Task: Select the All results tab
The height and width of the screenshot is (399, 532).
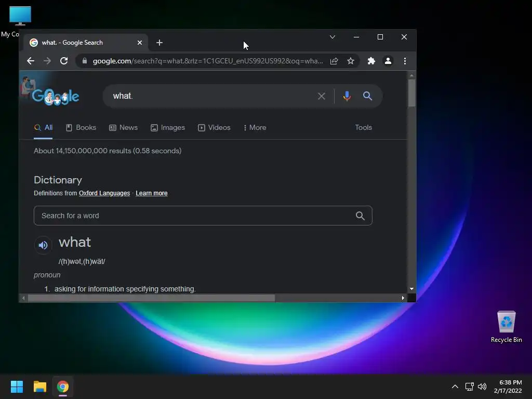Action: (x=43, y=128)
